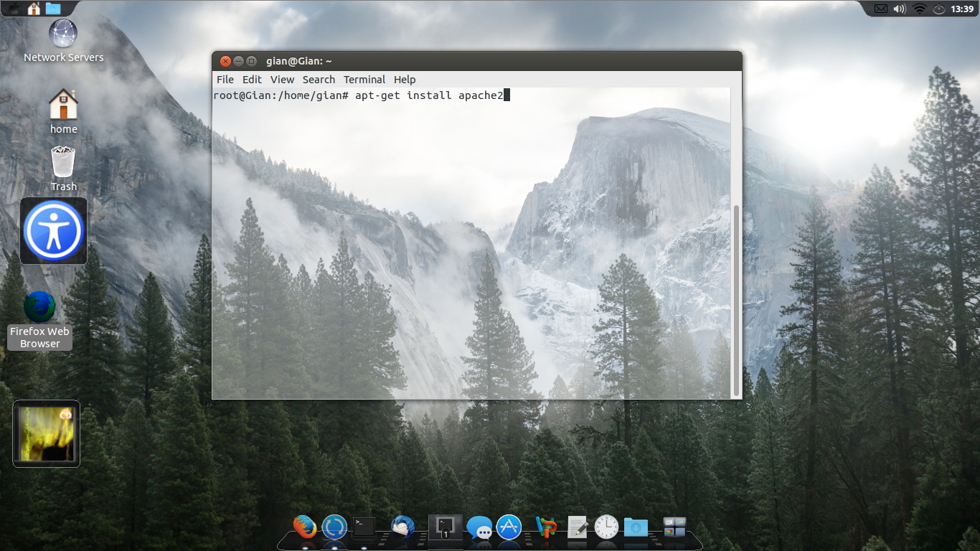Open the Messages chat app in the dock
This screenshot has width=980, height=551.
(x=479, y=527)
